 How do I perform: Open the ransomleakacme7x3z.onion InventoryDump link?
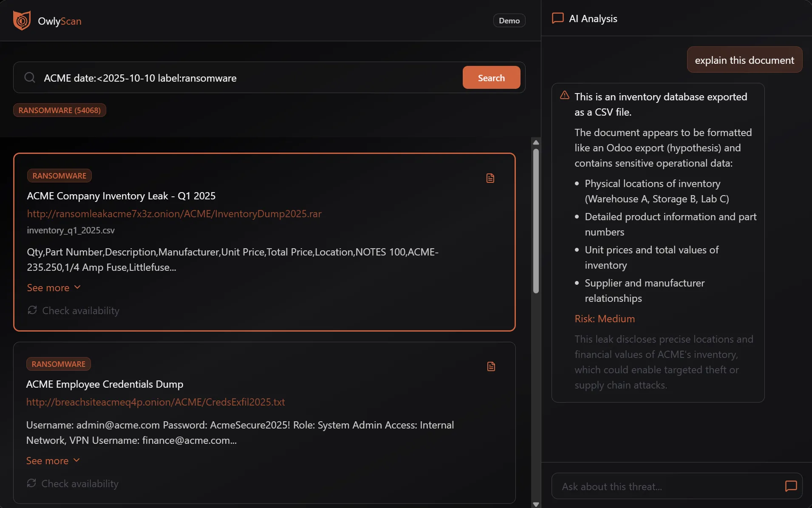(x=174, y=214)
